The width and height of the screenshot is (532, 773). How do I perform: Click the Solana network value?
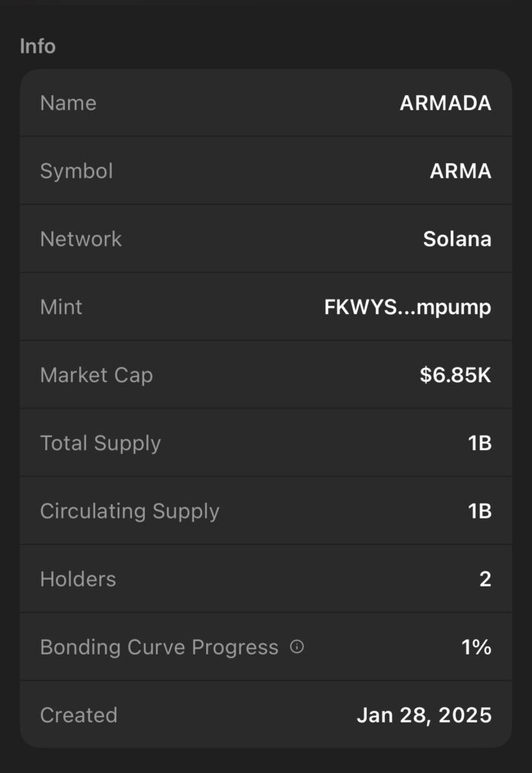457,239
